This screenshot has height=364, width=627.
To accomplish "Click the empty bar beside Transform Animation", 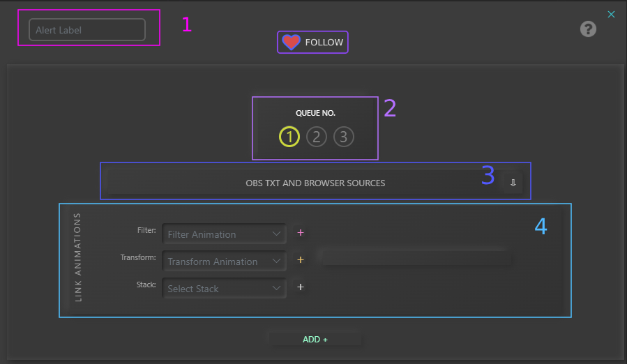I will 411,257.
